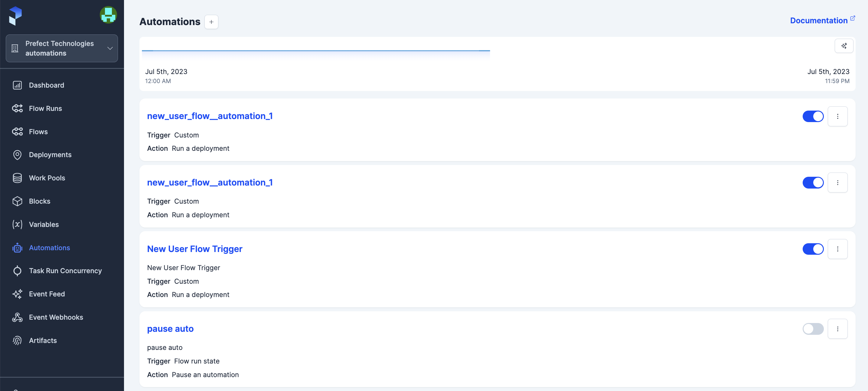Open Blocks from sidebar
Screen dimensions: 868x391
point(40,202)
